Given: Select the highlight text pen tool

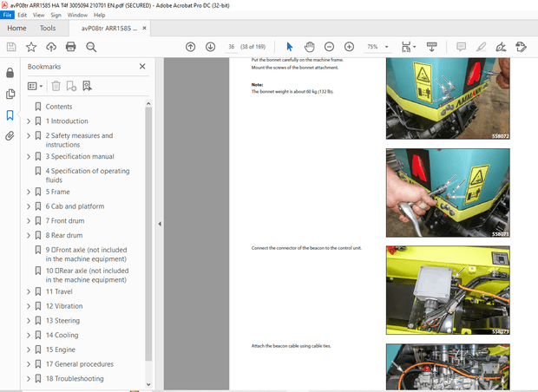Looking at the screenshot, I should pos(481,47).
